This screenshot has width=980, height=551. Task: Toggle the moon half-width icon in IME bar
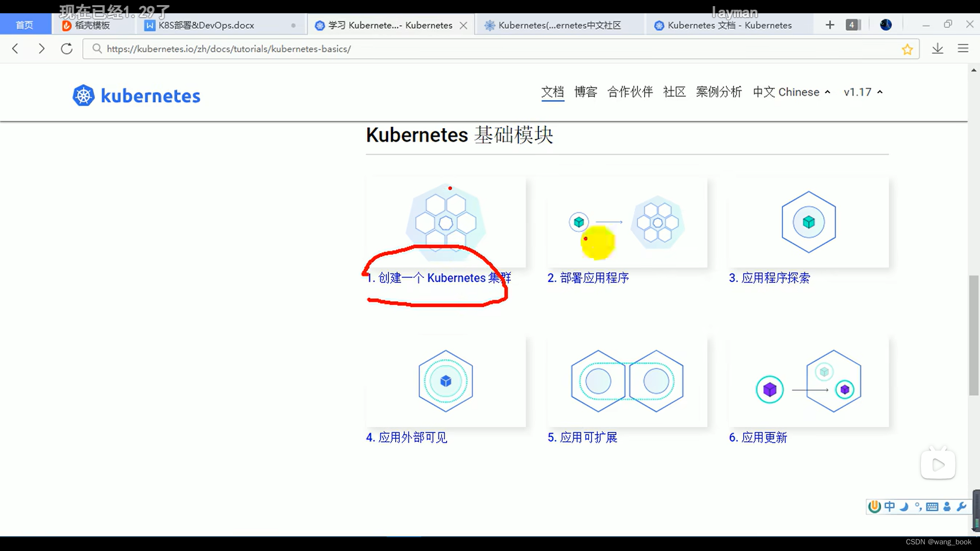click(904, 507)
